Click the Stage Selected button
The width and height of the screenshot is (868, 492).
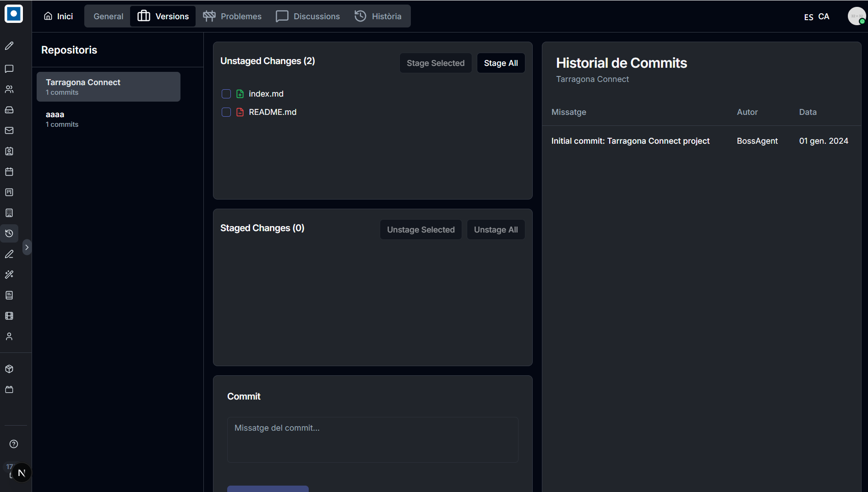coord(436,63)
